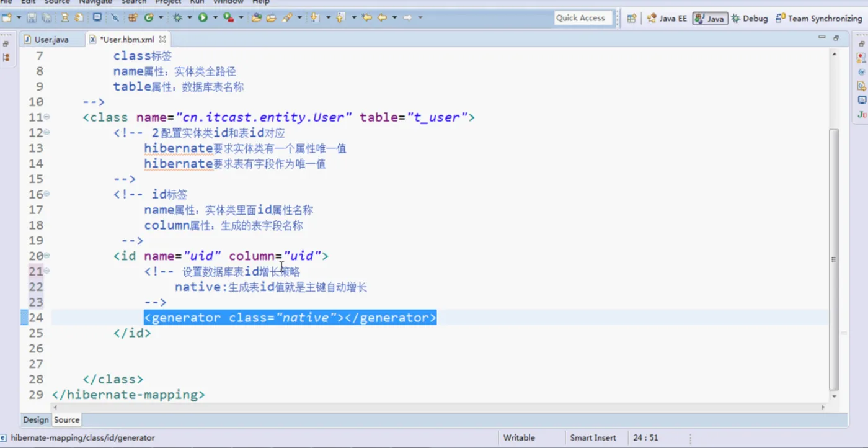Collapse the class tag fold on line 11
Screen dimensions: 868x448
[x=47, y=117]
